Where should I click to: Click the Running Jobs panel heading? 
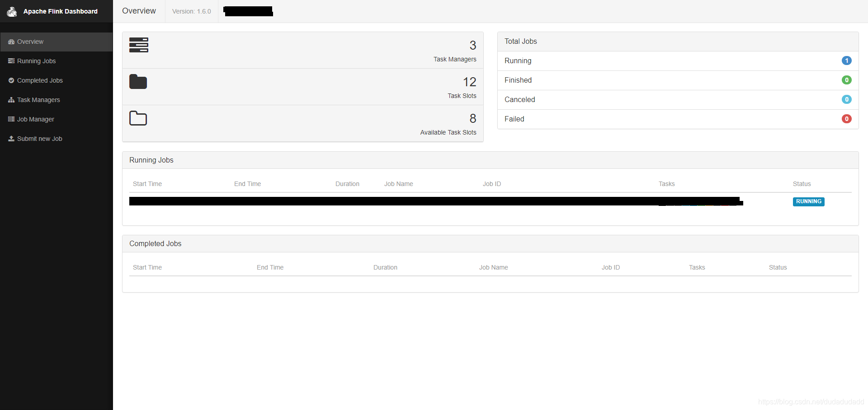(x=491, y=160)
